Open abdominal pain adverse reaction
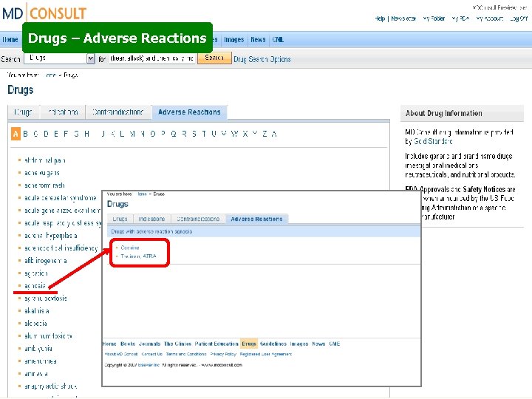532x399 pixels. click(x=45, y=160)
